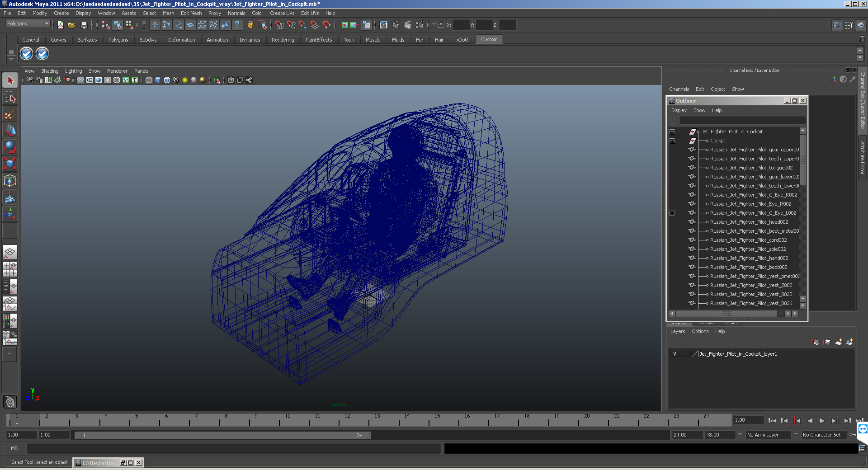
Task: Click the smooth shade blue cube icon
Action: point(158,80)
